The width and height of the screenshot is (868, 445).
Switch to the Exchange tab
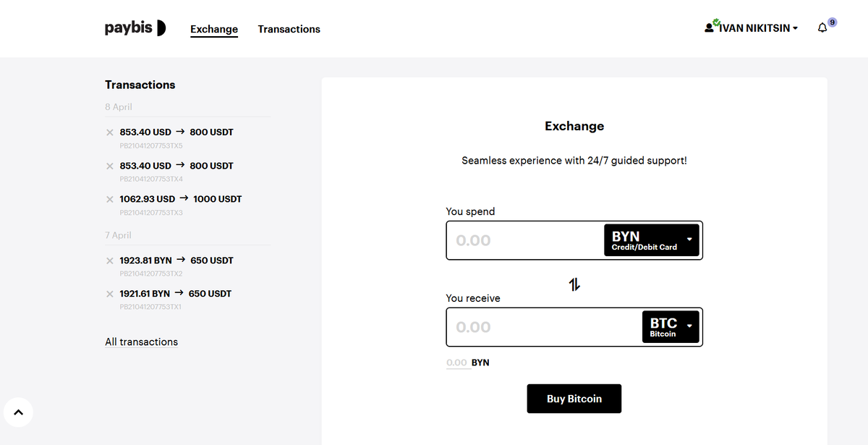pos(214,29)
